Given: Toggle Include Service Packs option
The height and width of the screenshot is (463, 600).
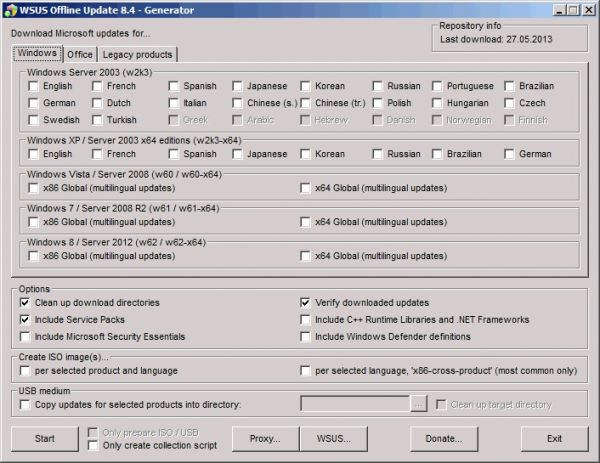Looking at the screenshot, I should [25, 320].
